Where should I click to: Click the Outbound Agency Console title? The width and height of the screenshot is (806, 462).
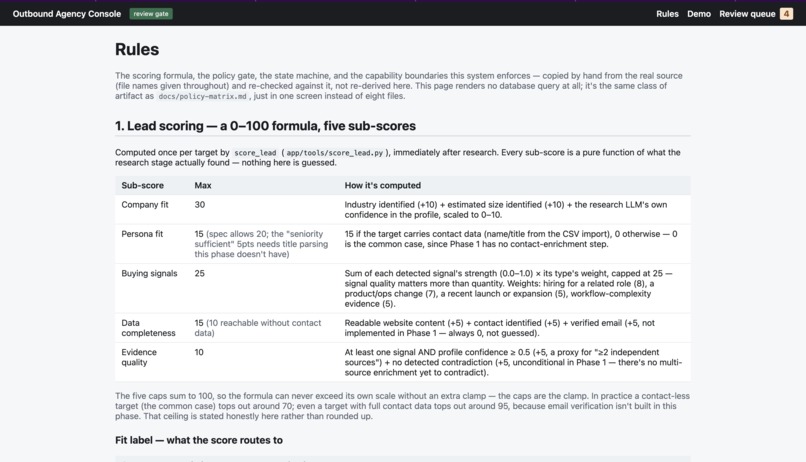[67, 14]
